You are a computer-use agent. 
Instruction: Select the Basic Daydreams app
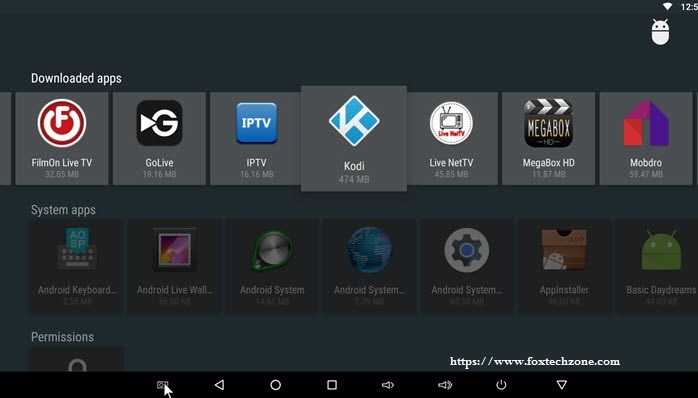pos(657,266)
